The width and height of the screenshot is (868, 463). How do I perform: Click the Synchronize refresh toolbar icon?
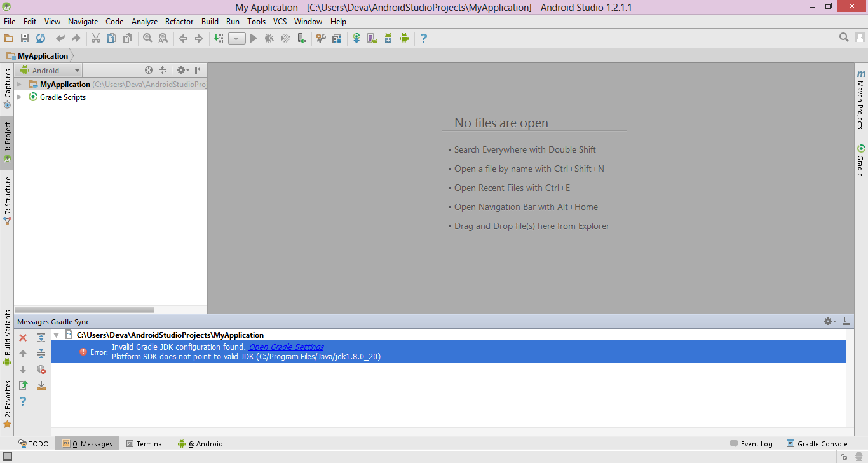pyautogui.click(x=41, y=38)
